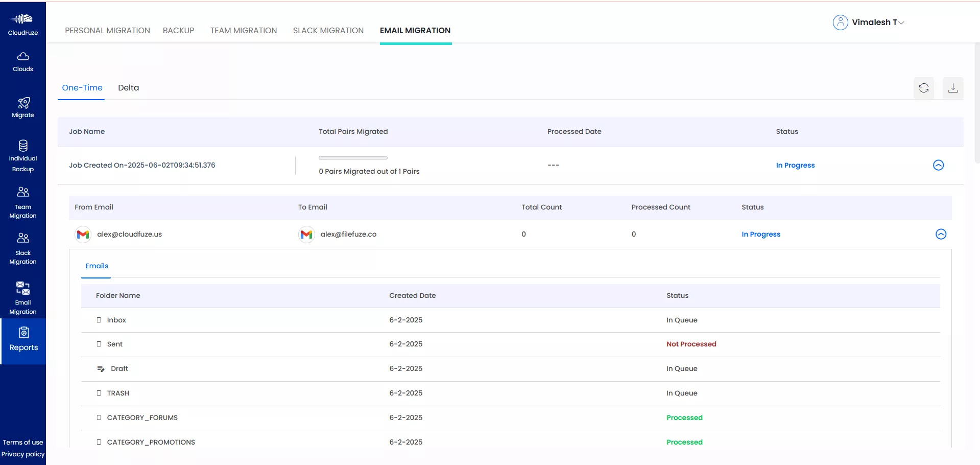Select the Email Migration top tab
The width and height of the screenshot is (980, 465).
415,31
